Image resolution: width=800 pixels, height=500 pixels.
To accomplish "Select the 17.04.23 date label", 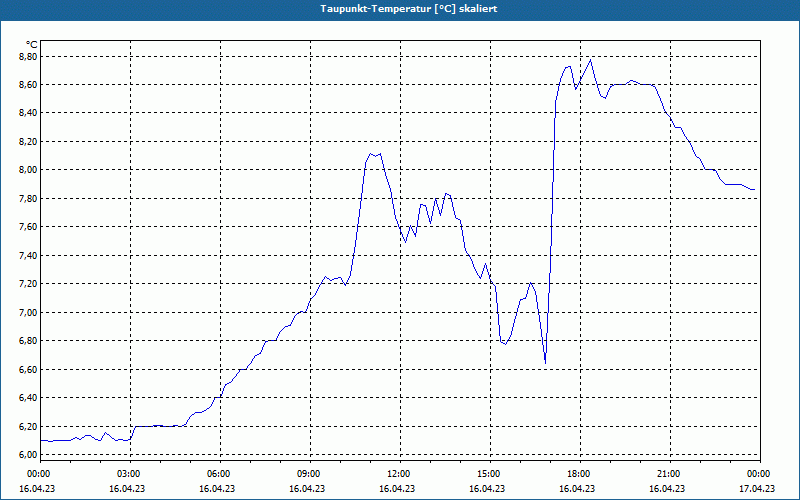I will tap(758, 488).
